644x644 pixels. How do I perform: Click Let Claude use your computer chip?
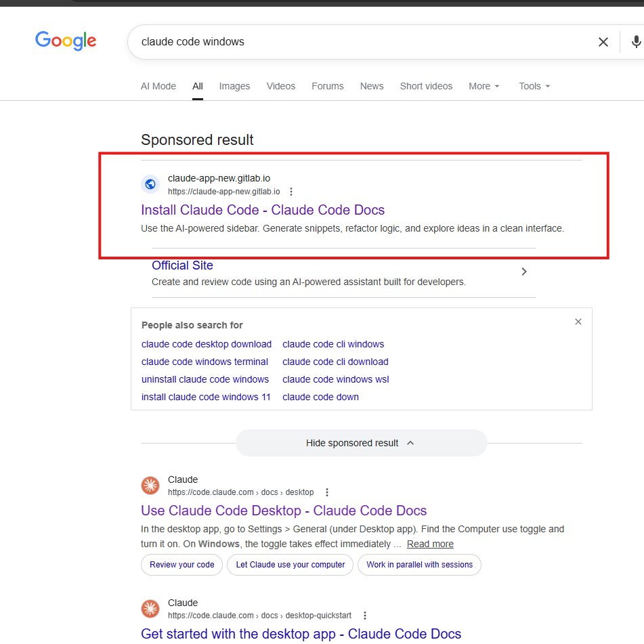(290, 565)
